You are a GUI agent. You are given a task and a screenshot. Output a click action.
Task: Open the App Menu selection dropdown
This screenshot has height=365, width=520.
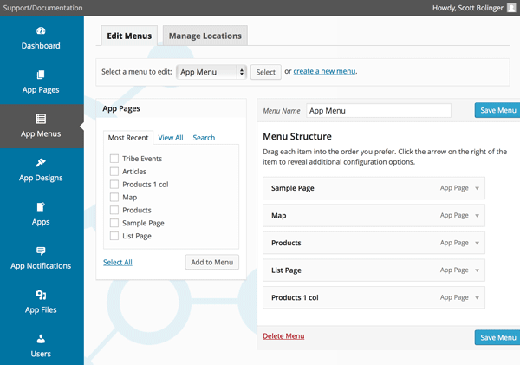(211, 72)
